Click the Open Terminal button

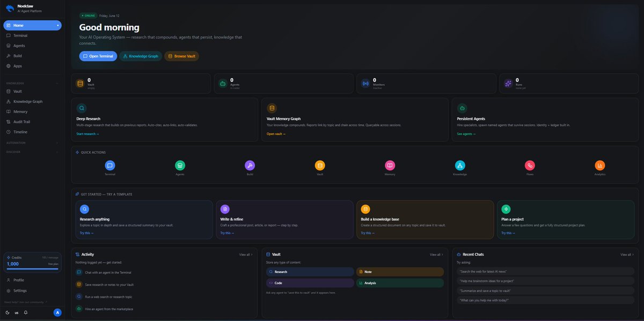coord(98,56)
